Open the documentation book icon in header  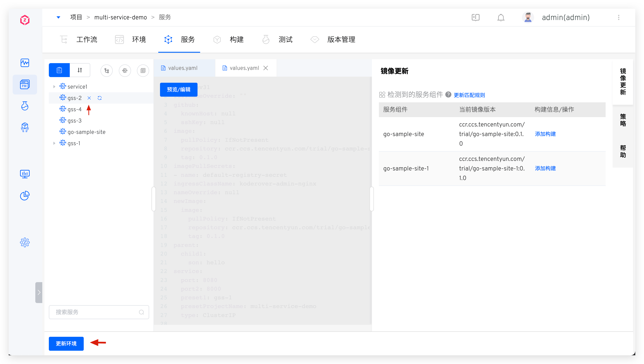[x=475, y=17]
